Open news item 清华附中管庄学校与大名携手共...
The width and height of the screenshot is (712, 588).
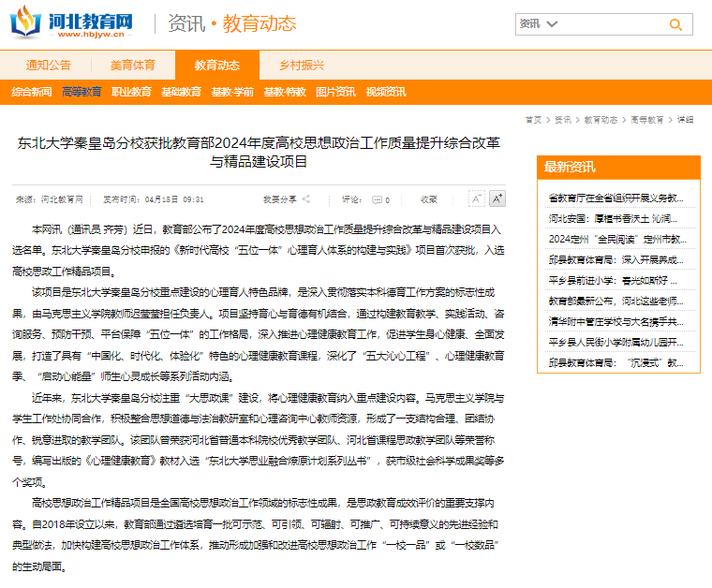click(616, 322)
